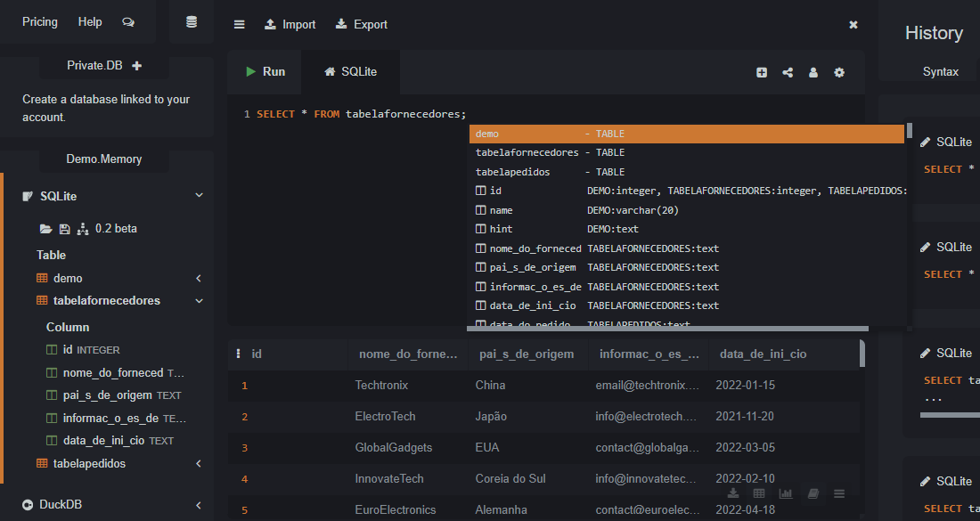Click the add new tab plus icon
This screenshot has height=521, width=980.
click(762, 73)
